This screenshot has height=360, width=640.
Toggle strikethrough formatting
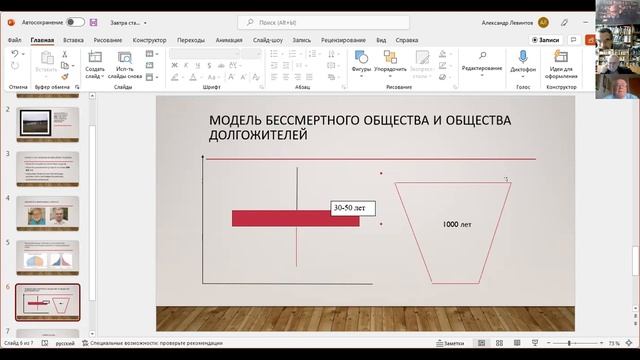[221, 65]
